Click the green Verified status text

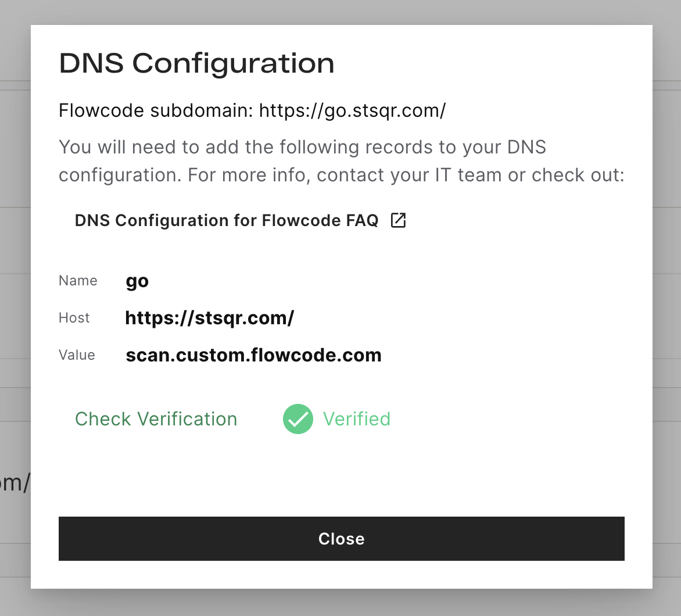(357, 419)
